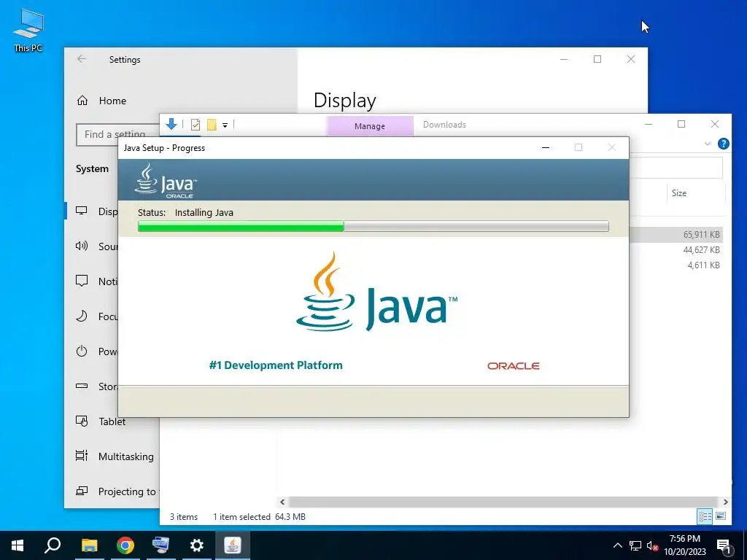
Task: Click the Find a setting search box
Action: click(x=117, y=135)
